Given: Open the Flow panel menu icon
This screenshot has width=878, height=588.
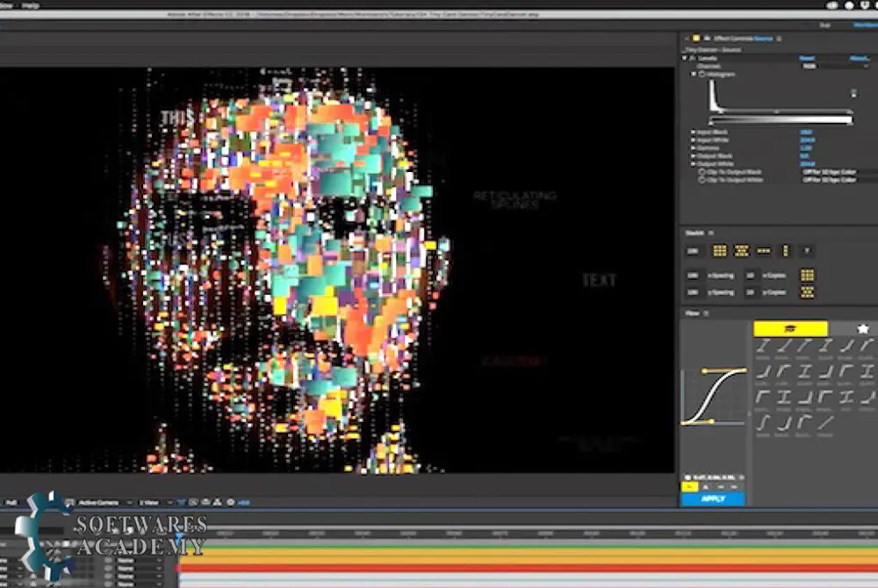Looking at the screenshot, I should (706, 313).
